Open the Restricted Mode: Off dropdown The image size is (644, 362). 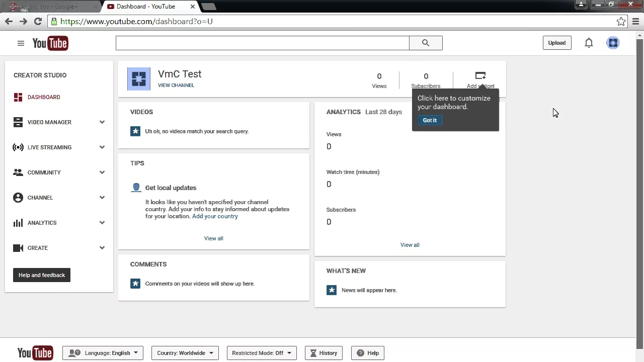pos(262,353)
